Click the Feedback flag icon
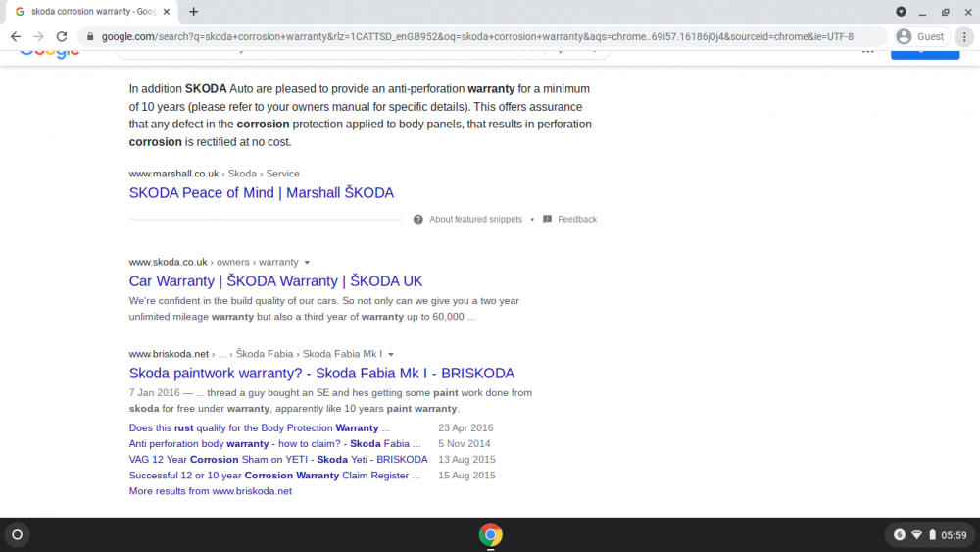980x552 pixels. click(548, 219)
